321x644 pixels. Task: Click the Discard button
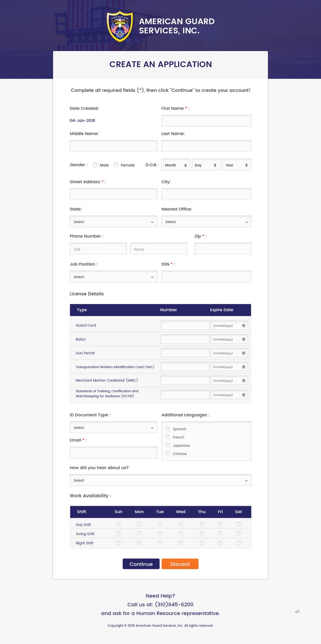180,564
